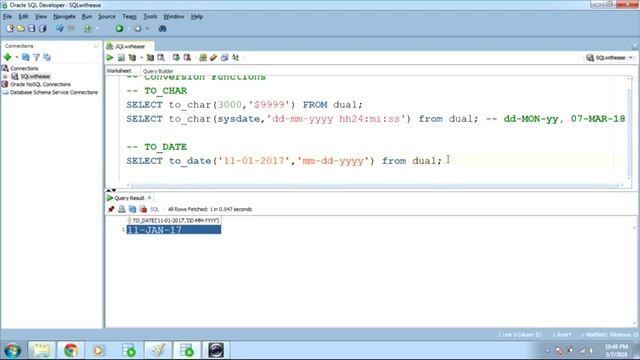
Task: Click the Save All icon in main toolbar
Action: click(42, 29)
